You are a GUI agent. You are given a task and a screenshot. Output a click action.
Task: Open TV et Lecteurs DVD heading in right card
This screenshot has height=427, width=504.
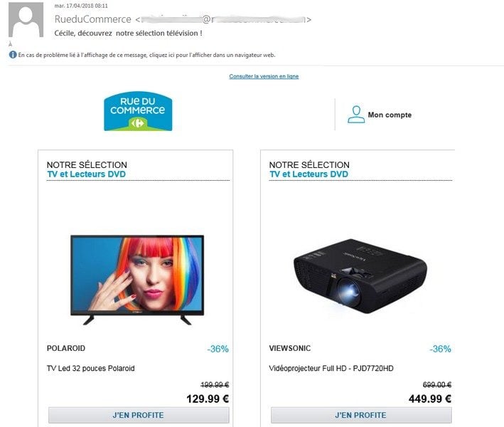(x=309, y=174)
